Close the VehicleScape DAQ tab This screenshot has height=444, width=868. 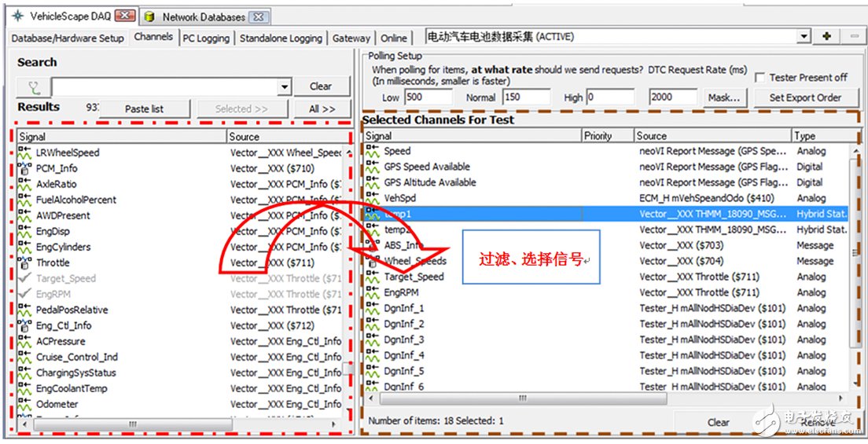[124, 16]
